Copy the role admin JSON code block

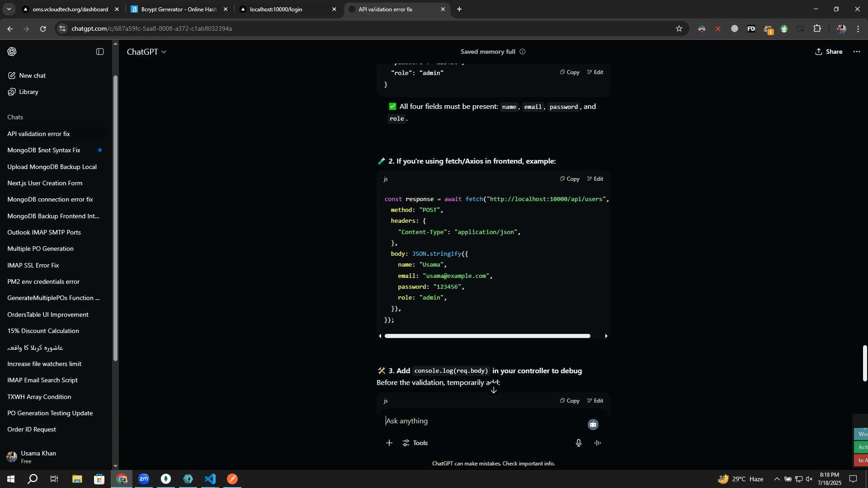[x=570, y=72]
